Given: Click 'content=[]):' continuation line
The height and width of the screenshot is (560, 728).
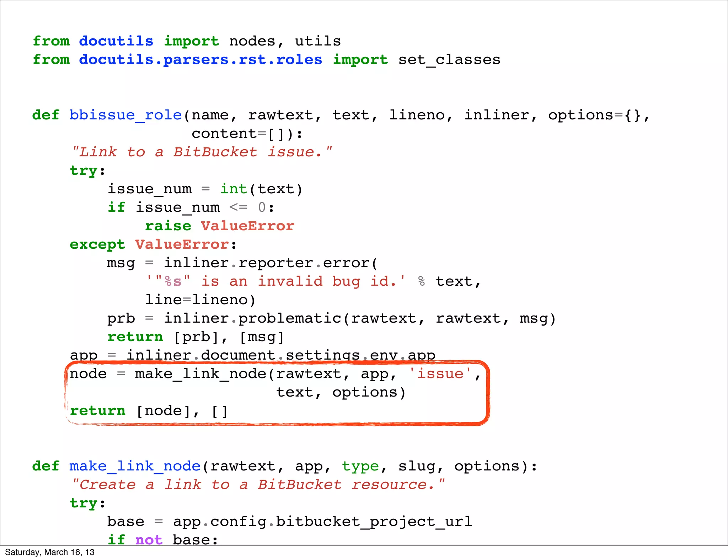Looking at the screenshot, I should (x=247, y=134).
